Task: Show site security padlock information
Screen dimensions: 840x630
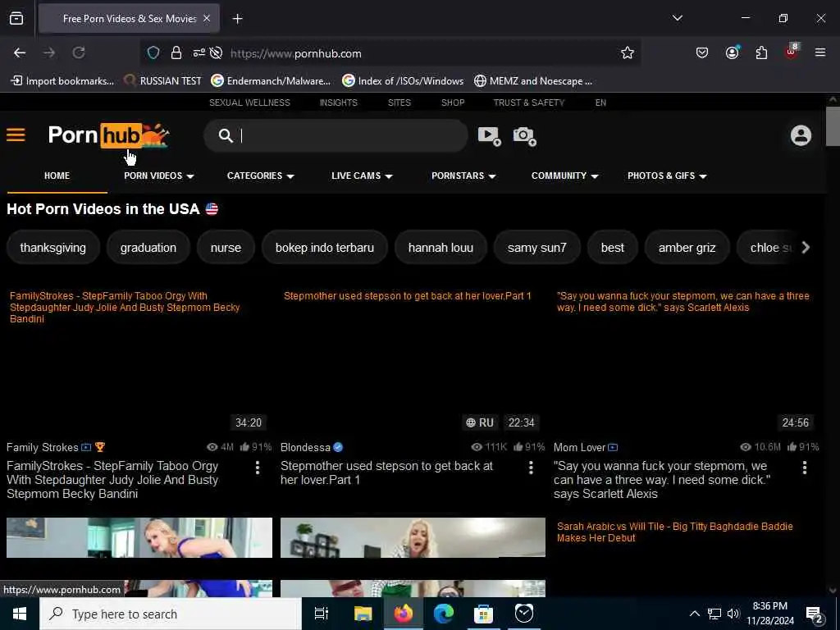Action: click(x=176, y=53)
